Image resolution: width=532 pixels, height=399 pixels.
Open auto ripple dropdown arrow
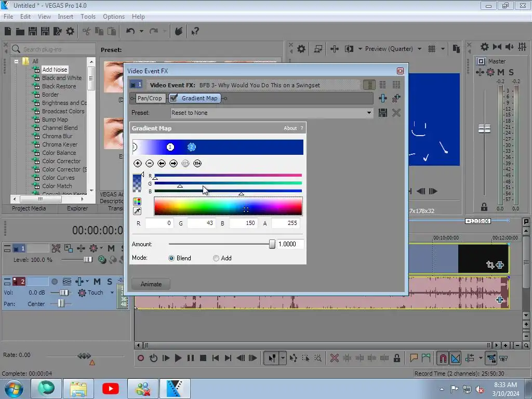pos(481,358)
